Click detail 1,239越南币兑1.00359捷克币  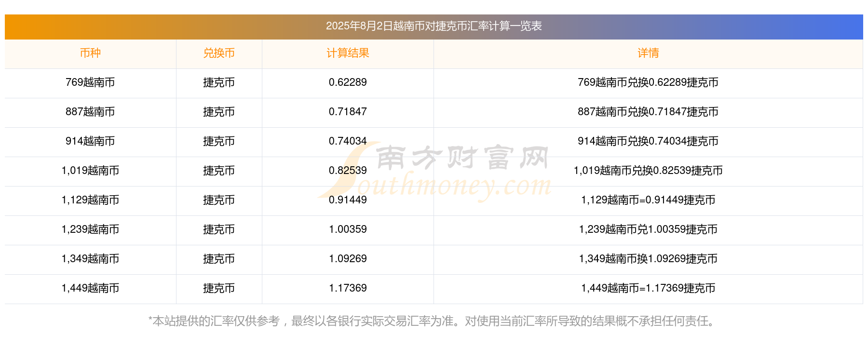click(648, 229)
